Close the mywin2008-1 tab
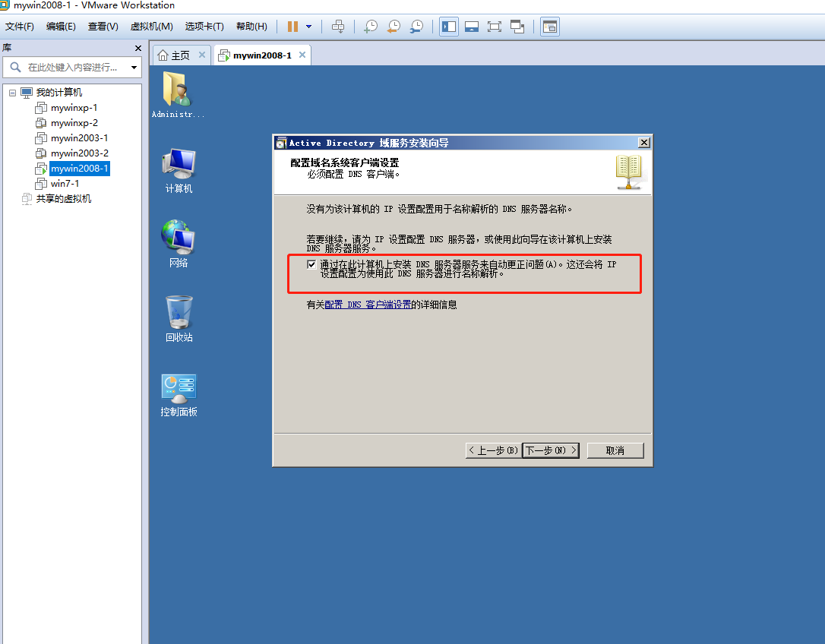Viewport: 825px width, 644px height. pos(302,55)
